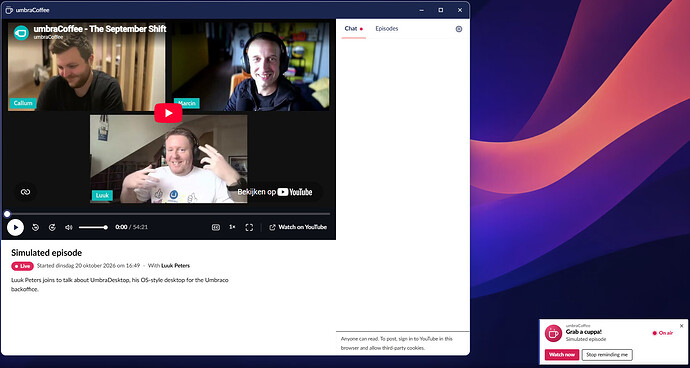Switch to the Episodes tab
This screenshot has height=368, width=690.
[x=387, y=29]
